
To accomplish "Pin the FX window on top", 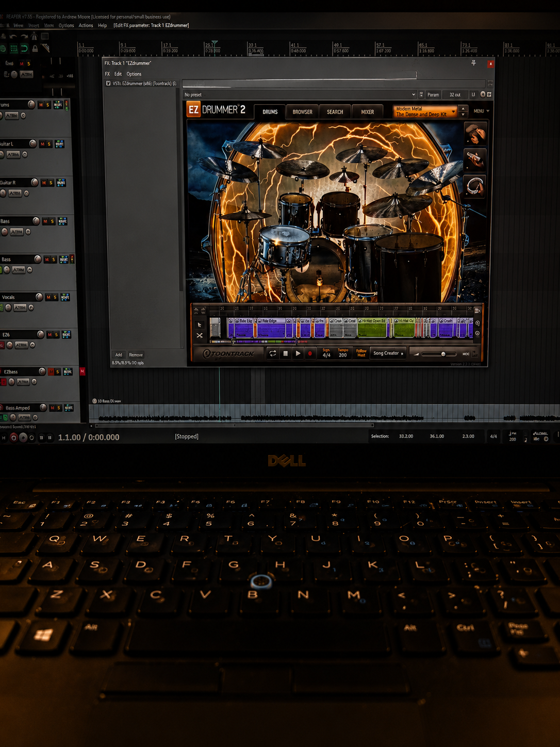I will (473, 63).
